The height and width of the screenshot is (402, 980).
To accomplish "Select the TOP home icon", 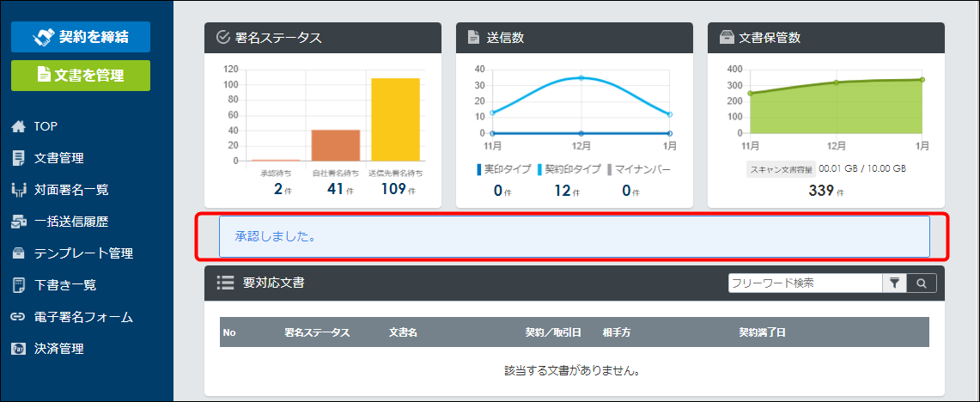I will tap(19, 127).
